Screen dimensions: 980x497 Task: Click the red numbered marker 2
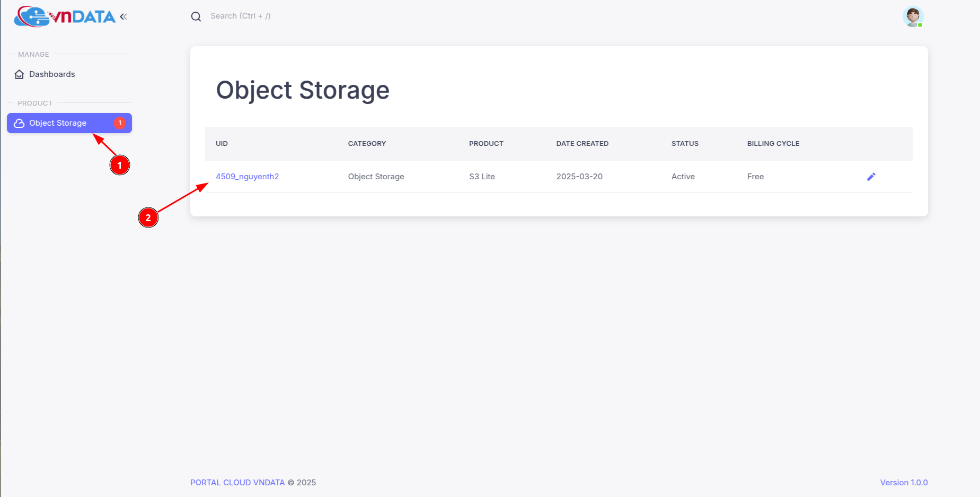(x=148, y=217)
